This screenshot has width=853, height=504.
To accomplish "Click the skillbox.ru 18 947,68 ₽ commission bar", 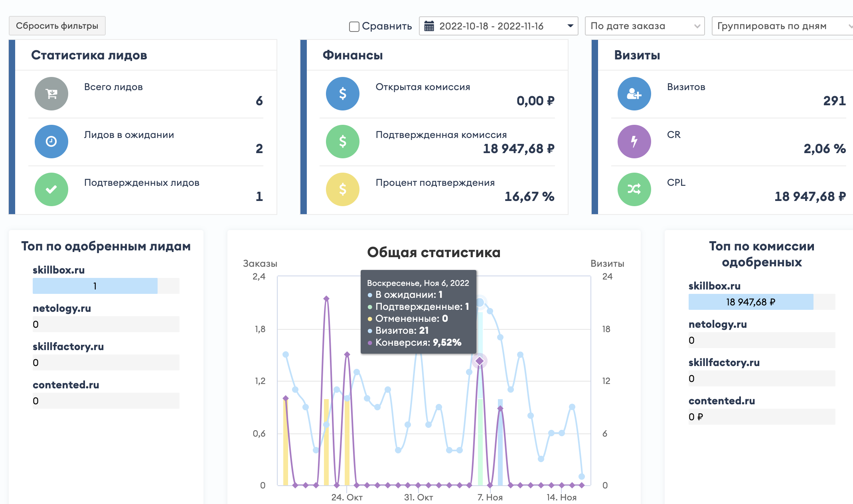I will 750,302.
